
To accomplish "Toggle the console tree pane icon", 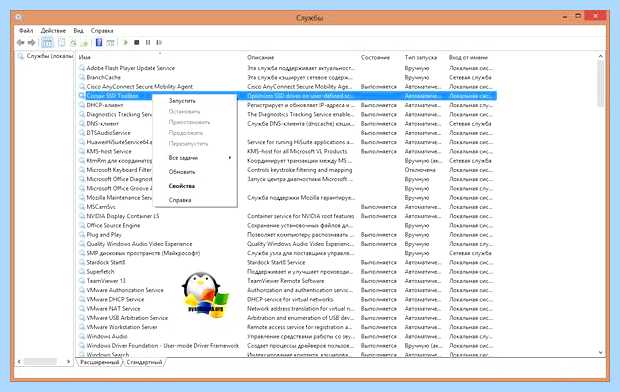I will point(47,42).
